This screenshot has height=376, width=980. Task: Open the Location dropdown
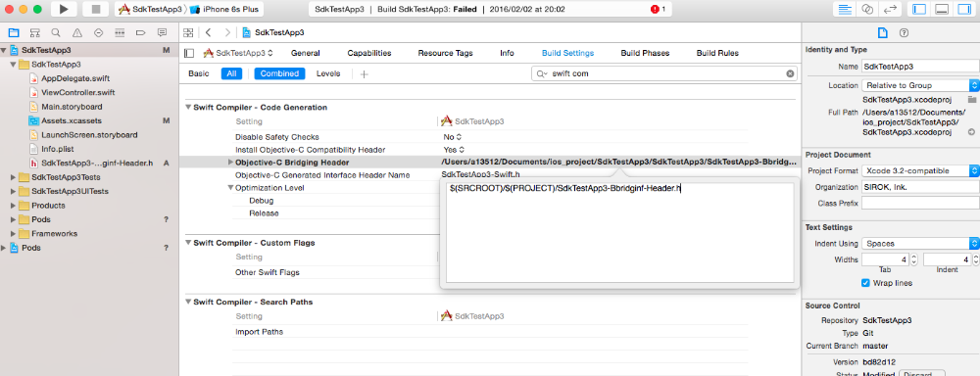[920, 85]
